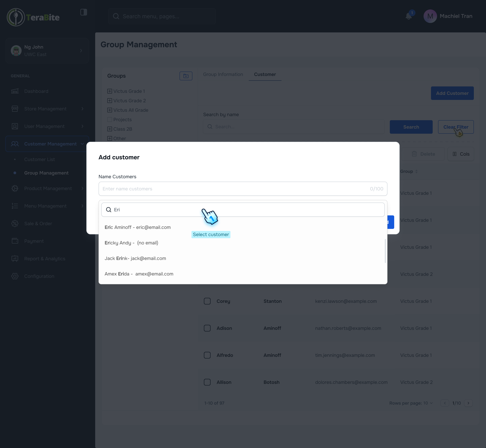This screenshot has width=486, height=448.
Task: Create a new group with the folder icon
Action: 186,76
